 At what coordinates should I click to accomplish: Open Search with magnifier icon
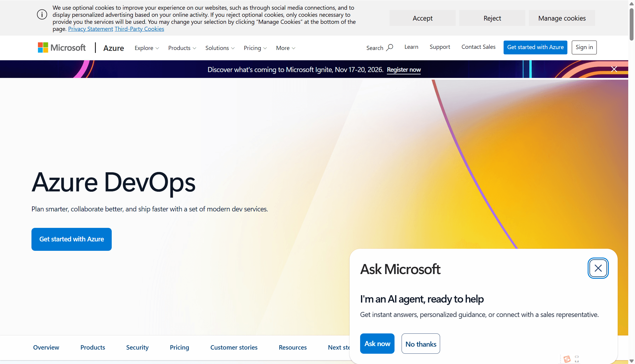tap(379, 48)
